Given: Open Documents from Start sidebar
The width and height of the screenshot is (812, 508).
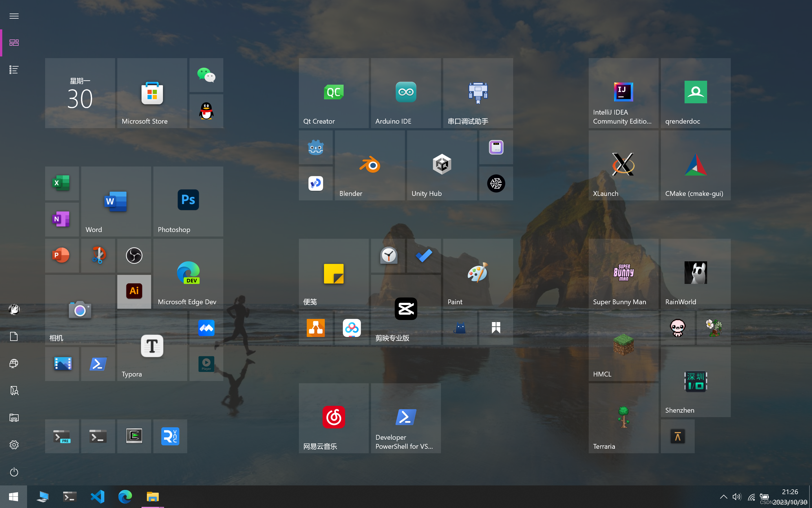Looking at the screenshot, I should [x=14, y=336].
